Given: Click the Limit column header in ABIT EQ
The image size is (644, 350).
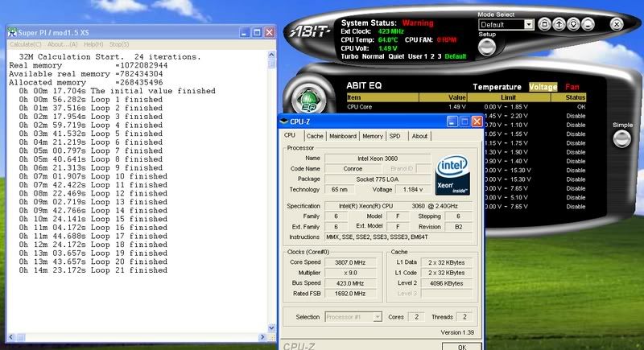Looking at the screenshot, I should 509,97.
